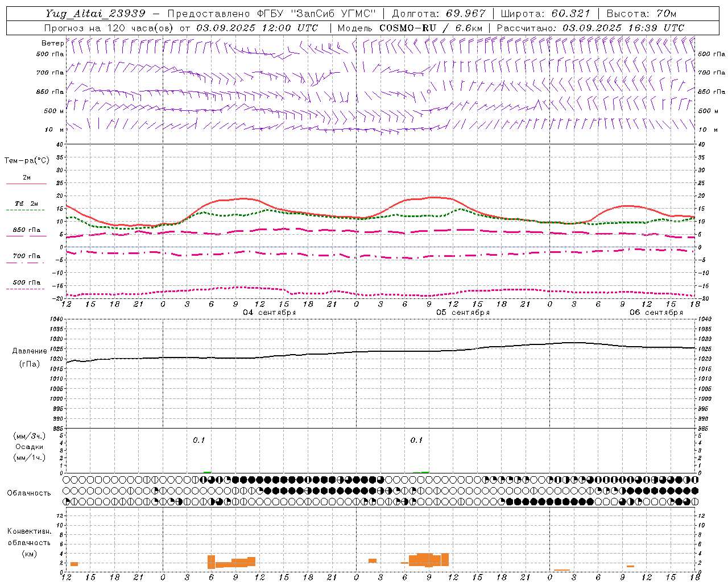Click the Конвективн. label
This screenshot has height=582, width=728.
29,531
